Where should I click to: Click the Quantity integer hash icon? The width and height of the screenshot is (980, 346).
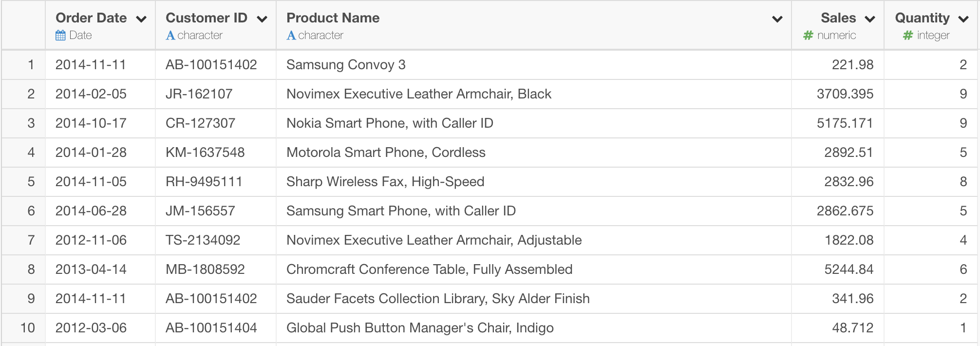907,35
